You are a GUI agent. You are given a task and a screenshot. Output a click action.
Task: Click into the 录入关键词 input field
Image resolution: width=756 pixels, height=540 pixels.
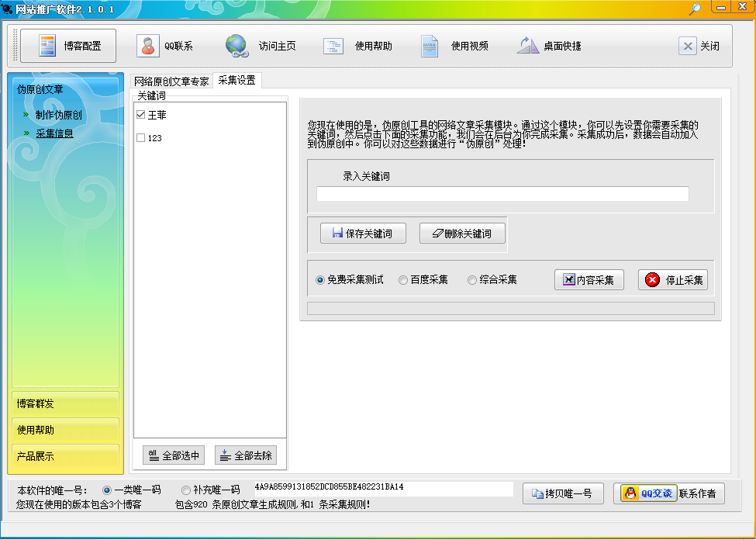pos(502,194)
